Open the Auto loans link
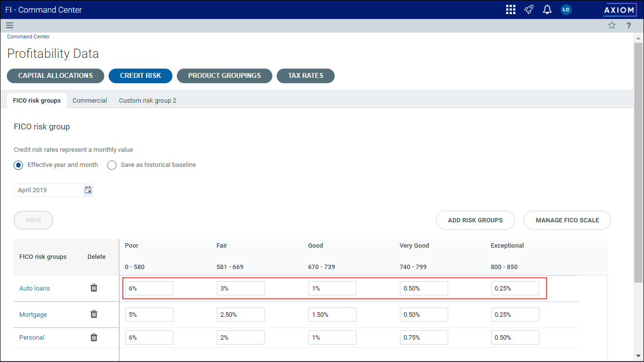644x362 pixels. [35, 288]
